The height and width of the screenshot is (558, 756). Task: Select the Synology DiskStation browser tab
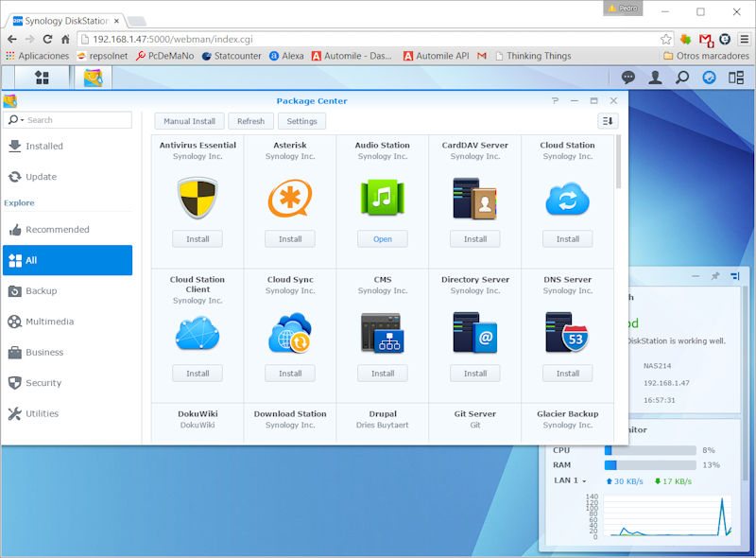[66, 21]
